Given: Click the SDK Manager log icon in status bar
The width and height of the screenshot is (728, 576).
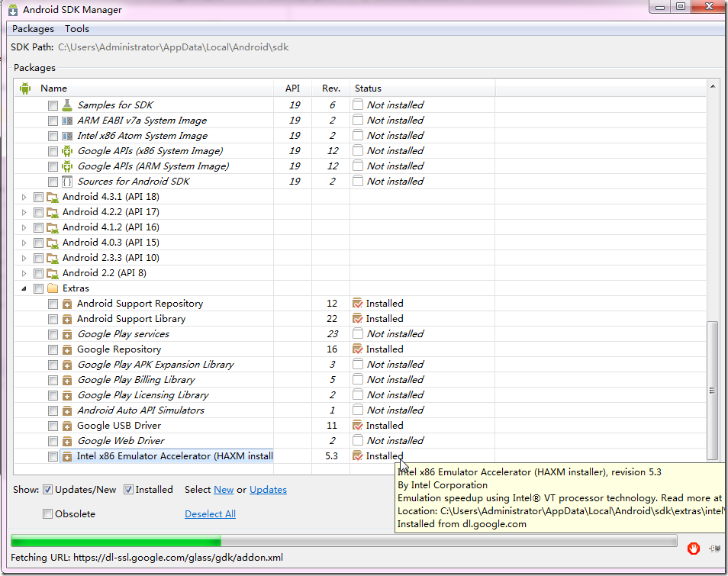Looking at the screenshot, I should coord(714,549).
